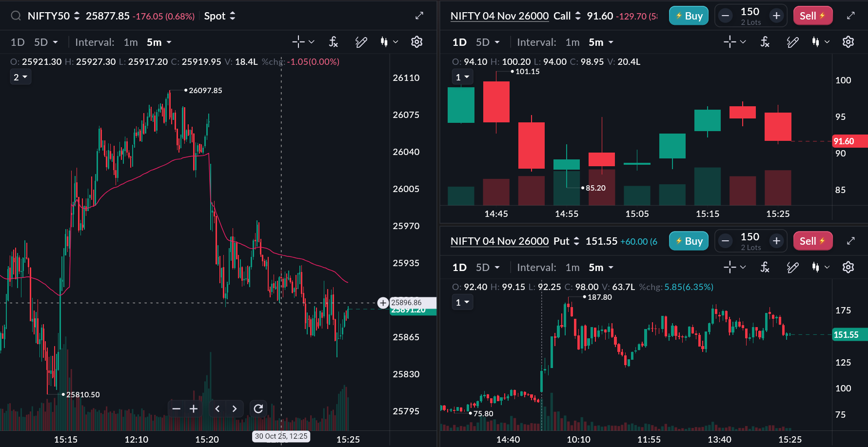868x447 pixels.
Task: Switch NIFTY50 chart to 1m interval
Action: click(131, 42)
